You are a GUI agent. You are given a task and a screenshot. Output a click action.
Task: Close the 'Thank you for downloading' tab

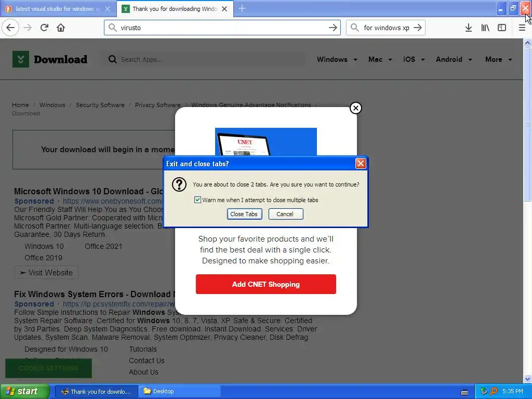[x=224, y=9]
